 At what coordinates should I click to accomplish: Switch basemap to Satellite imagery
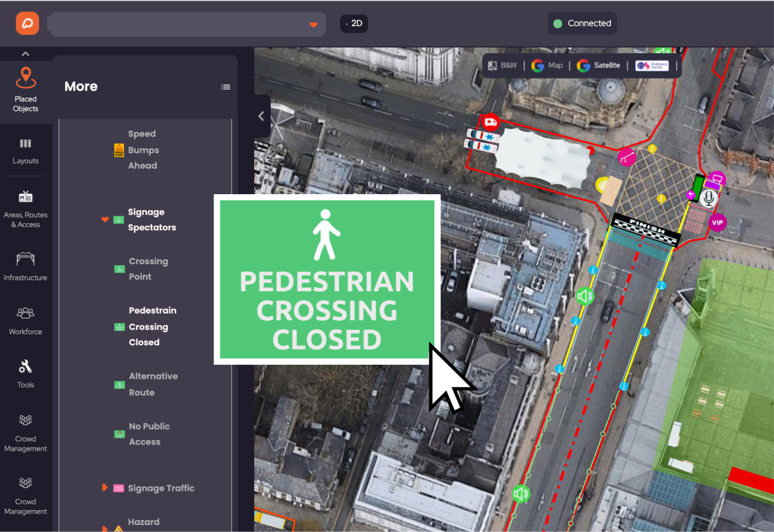[x=598, y=66]
